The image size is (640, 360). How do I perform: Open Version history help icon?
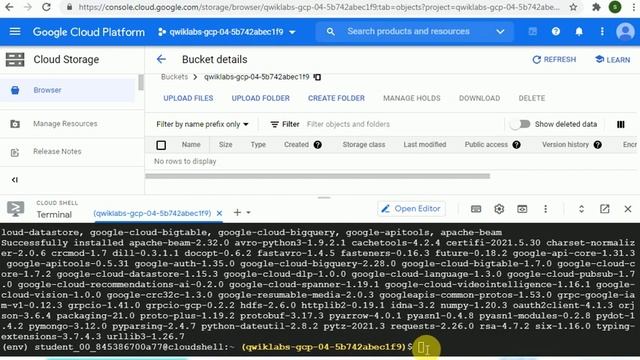tap(598, 144)
